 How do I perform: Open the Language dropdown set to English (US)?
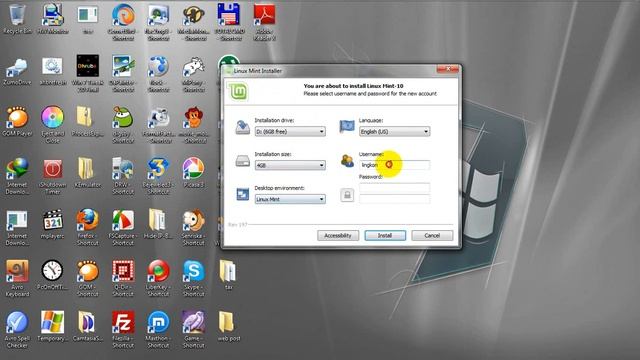click(x=394, y=131)
